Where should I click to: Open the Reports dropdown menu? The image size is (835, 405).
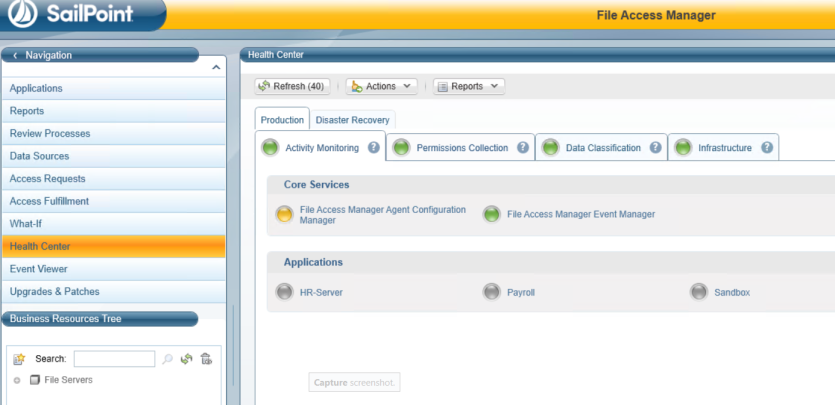[x=468, y=87]
